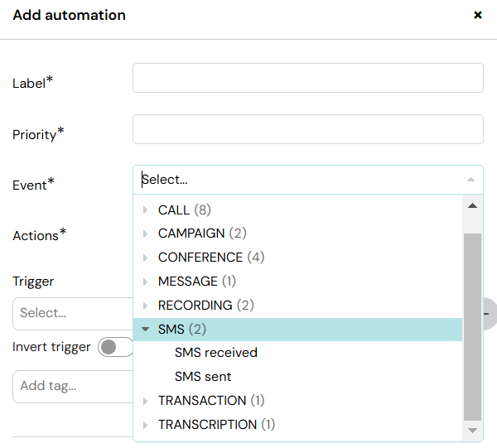Collapse the SMS group arrow
497x448 pixels.
click(x=145, y=330)
